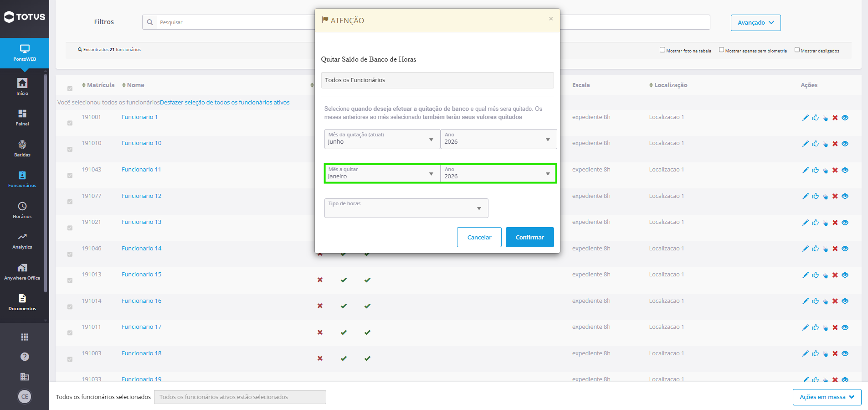Toggle the row checkbox for Funcionario 1

click(70, 123)
